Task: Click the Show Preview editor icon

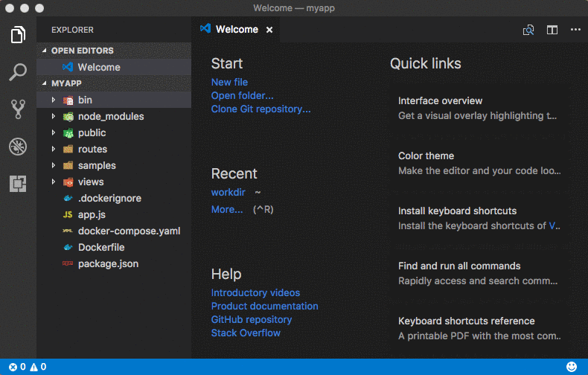Action: pos(528,30)
